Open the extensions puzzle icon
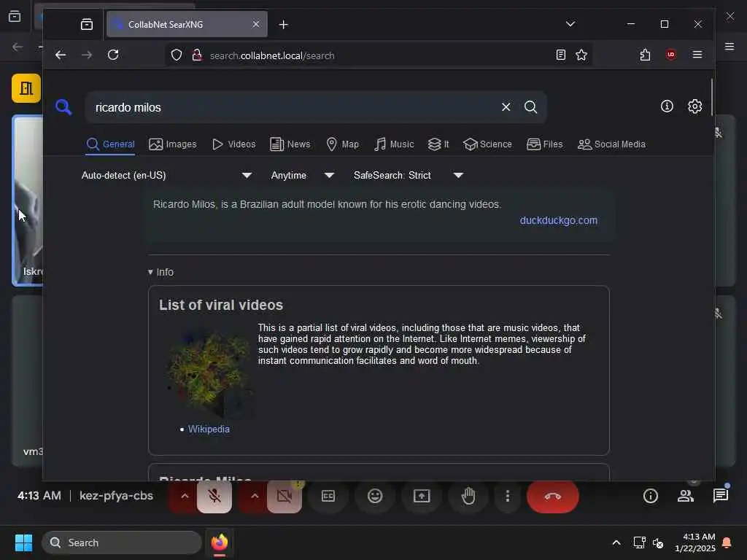Image resolution: width=747 pixels, height=560 pixels. tap(645, 55)
